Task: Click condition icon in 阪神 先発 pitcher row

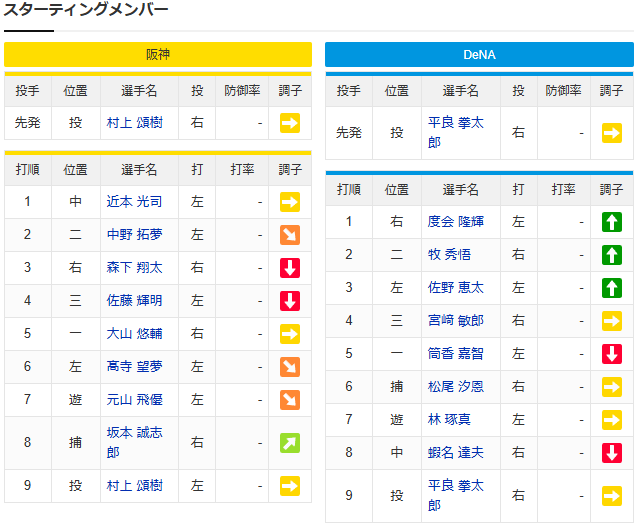Action: 290,123
